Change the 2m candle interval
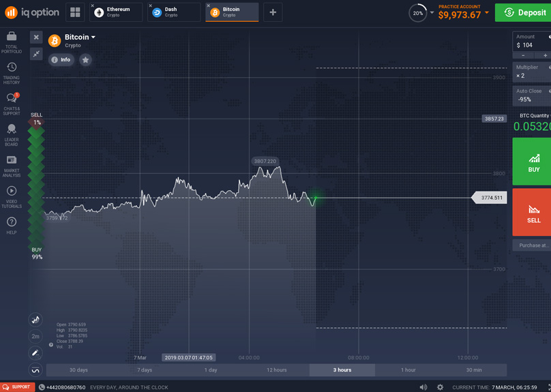 click(35, 336)
